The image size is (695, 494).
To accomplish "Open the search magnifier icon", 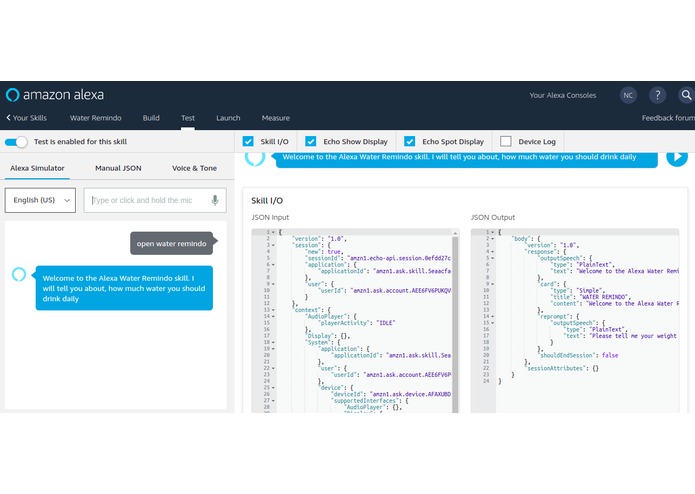I will click(x=686, y=95).
